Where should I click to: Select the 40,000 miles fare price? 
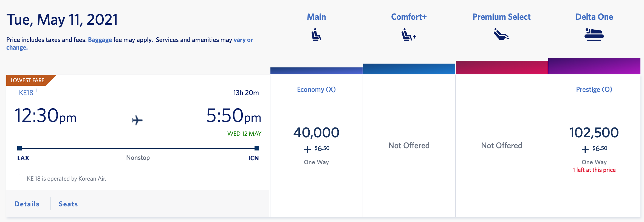click(316, 133)
